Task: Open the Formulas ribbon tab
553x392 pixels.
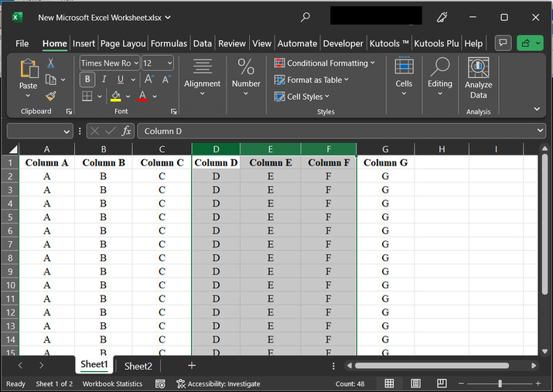Action: 169,44
